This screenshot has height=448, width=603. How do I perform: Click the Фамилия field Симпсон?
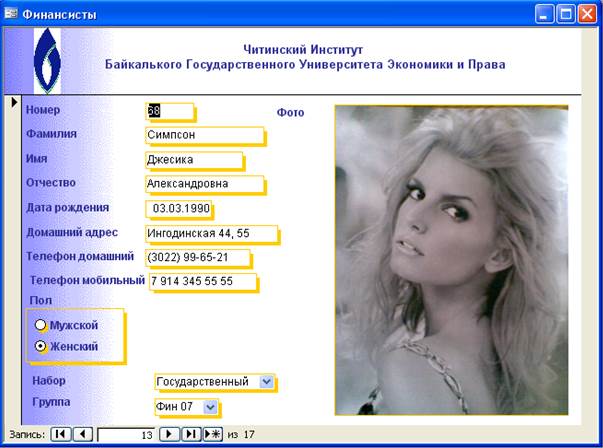click(205, 135)
